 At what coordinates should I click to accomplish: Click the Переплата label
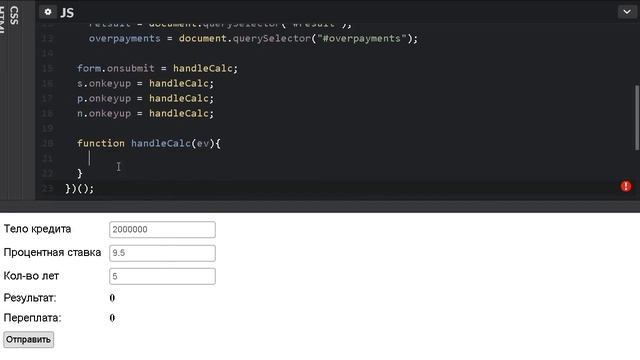32,318
